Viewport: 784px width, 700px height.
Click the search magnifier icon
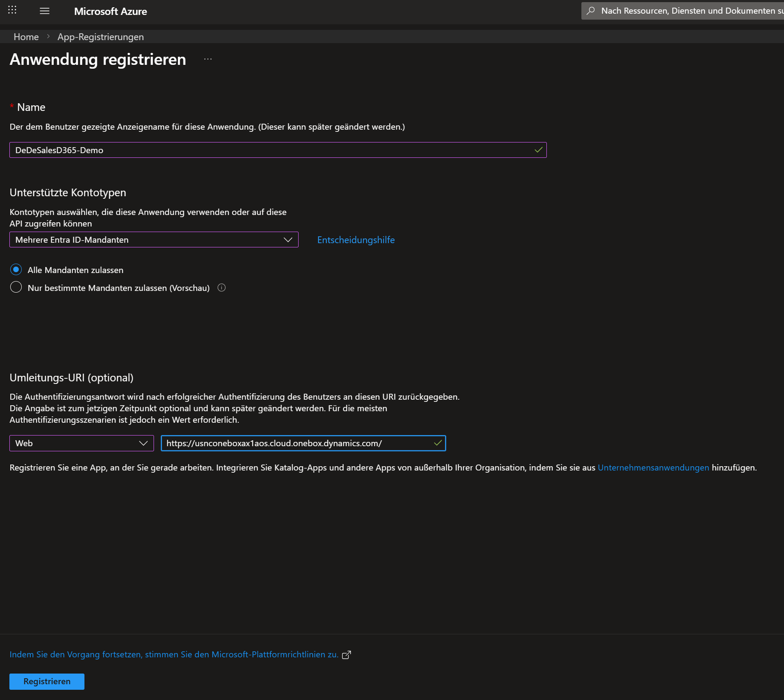point(591,11)
